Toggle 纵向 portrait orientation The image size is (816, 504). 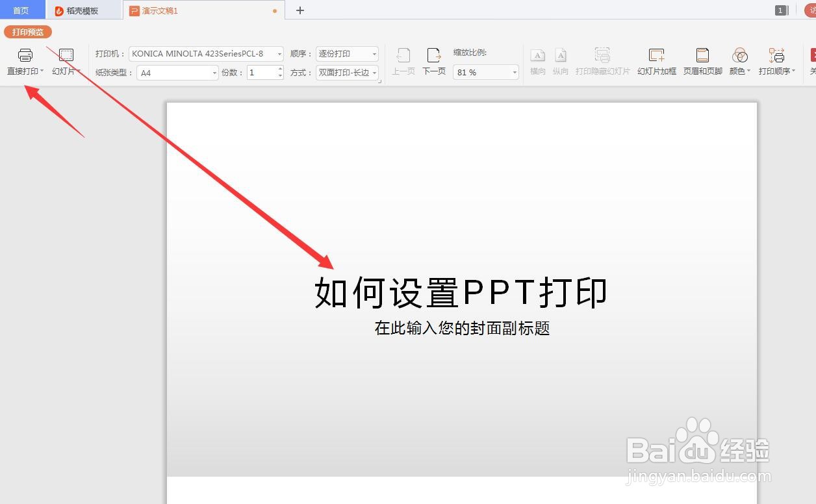click(x=560, y=62)
